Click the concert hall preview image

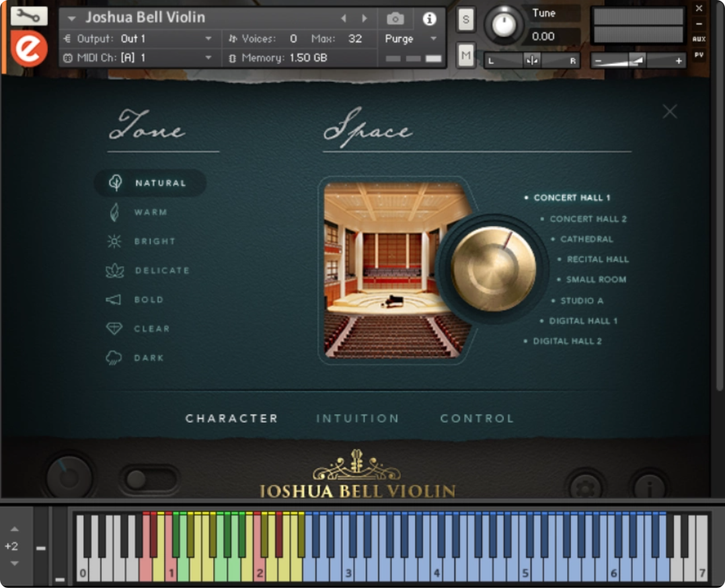397,270
